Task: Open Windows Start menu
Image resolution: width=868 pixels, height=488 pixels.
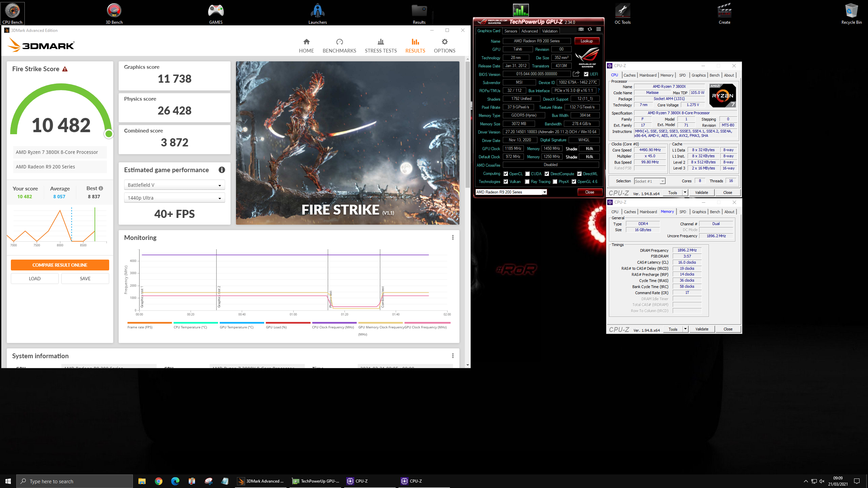Action: 8,481
